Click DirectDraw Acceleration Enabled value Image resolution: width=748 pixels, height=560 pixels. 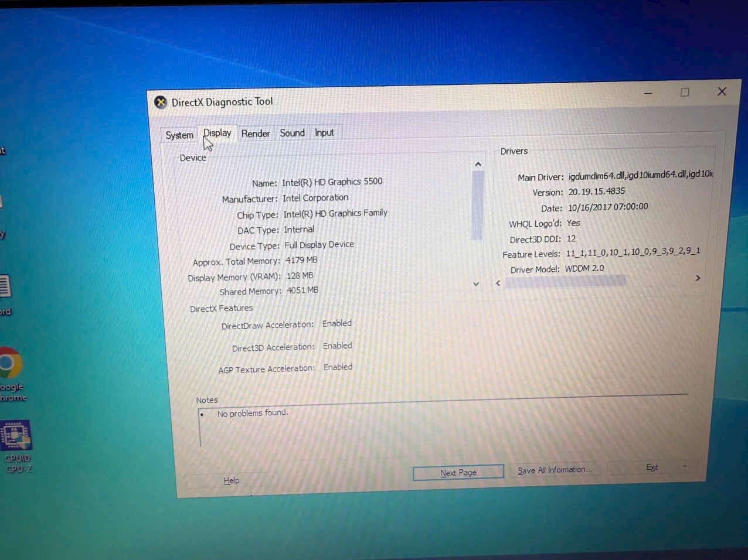point(337,323)
